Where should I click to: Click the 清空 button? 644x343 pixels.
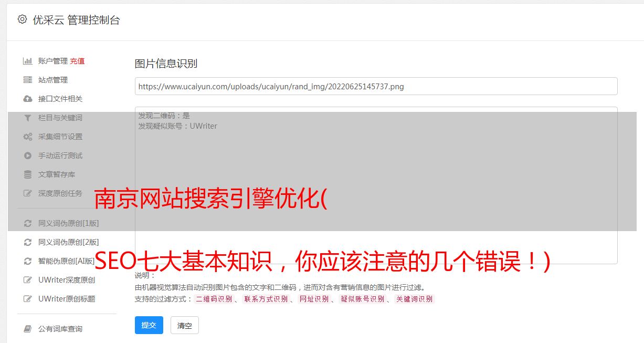coord(185,325)
